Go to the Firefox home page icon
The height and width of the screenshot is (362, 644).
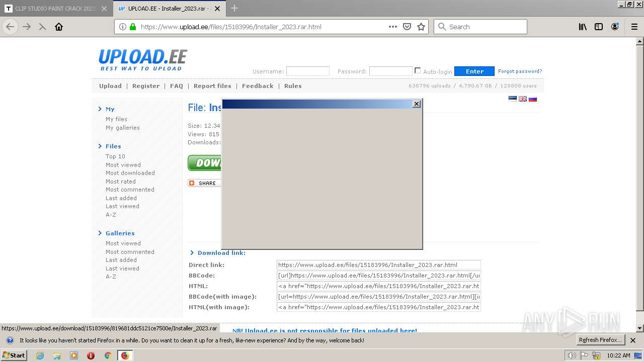coord(59,27)
